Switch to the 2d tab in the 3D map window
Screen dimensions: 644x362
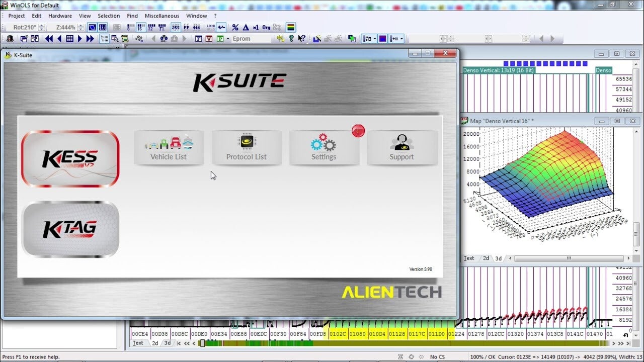(x=486, y=258)
